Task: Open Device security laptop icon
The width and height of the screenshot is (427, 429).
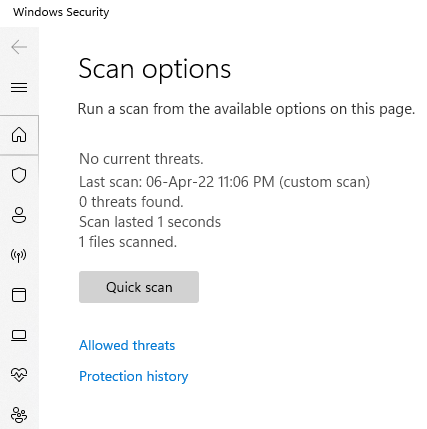Action: (19, 335)
